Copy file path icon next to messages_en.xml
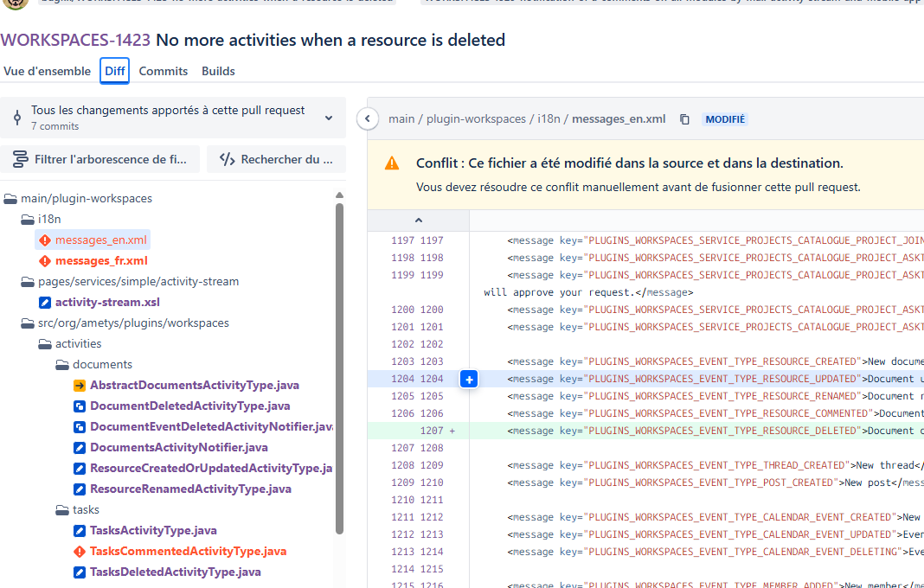This screenshot has height=588, width=924. pyautogui.click(x=684, y=119)
